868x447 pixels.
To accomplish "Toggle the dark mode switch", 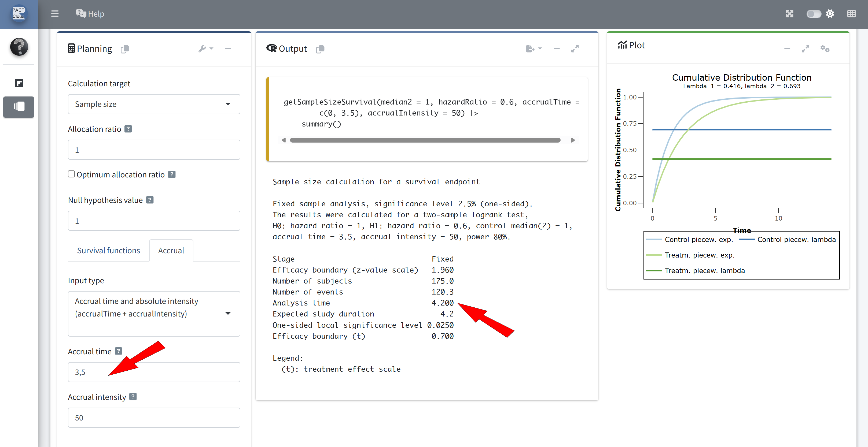I will 814,14.
